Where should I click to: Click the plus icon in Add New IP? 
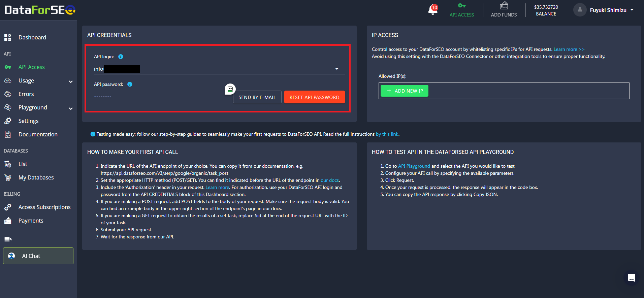(389, 91)
